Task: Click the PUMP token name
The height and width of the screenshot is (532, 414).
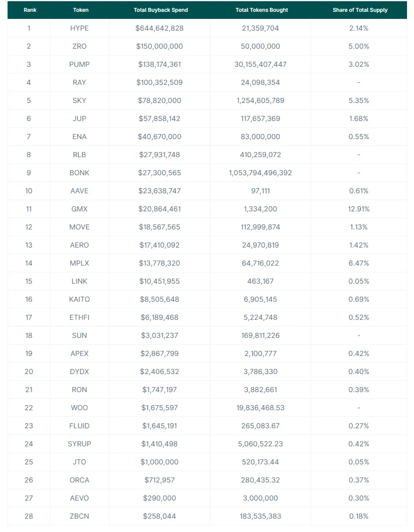Action: pyautogui.click(x=79, y=64)
